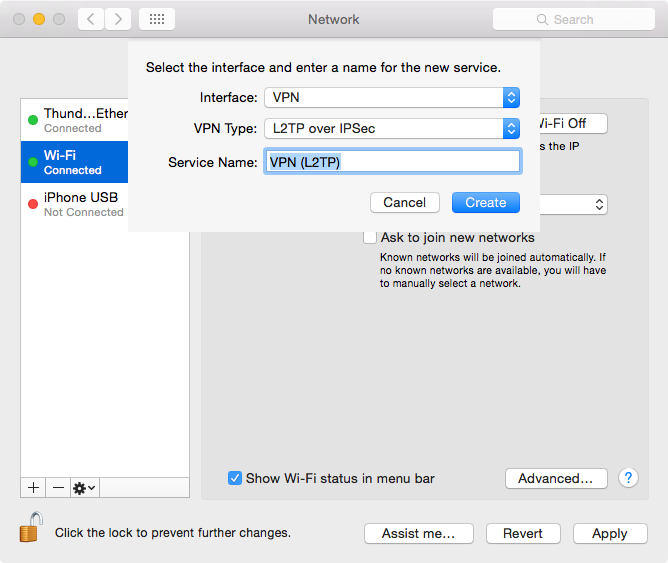The width and height of the screenshot is (668, 563).
Task: Toggle Show Wi-Fi status in menu bar
Action: [x=235, y=478]
